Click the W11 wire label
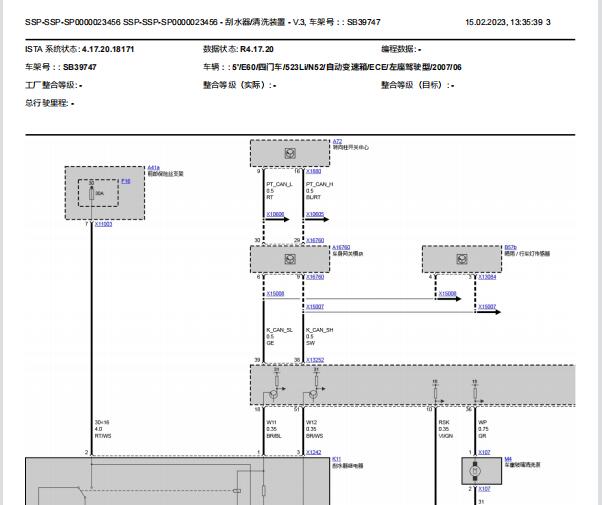The height and width of the screenshot is (505, 602). 271,422
